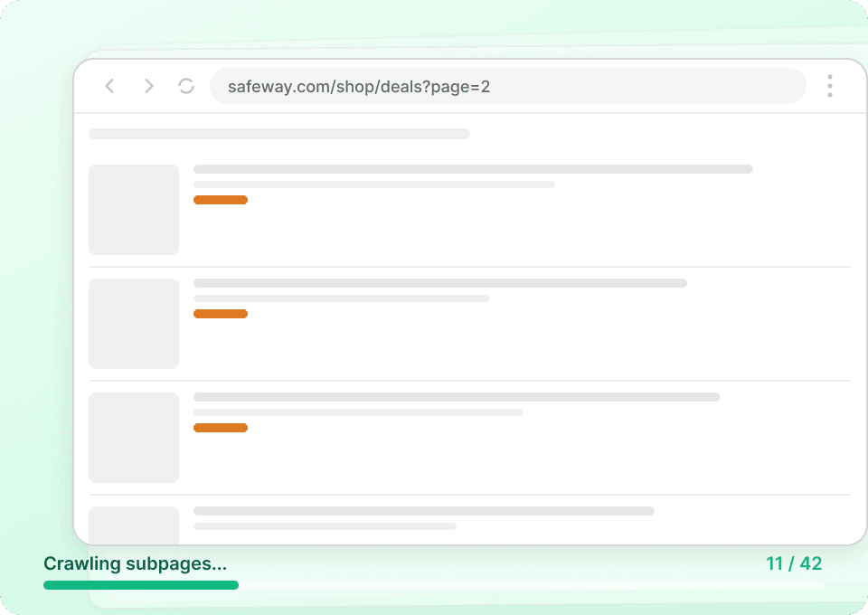Viewport: 868px width, 615px height.
Task: Open the page=2 URL dropdown suggestions
Action: [x=508, y=86]
